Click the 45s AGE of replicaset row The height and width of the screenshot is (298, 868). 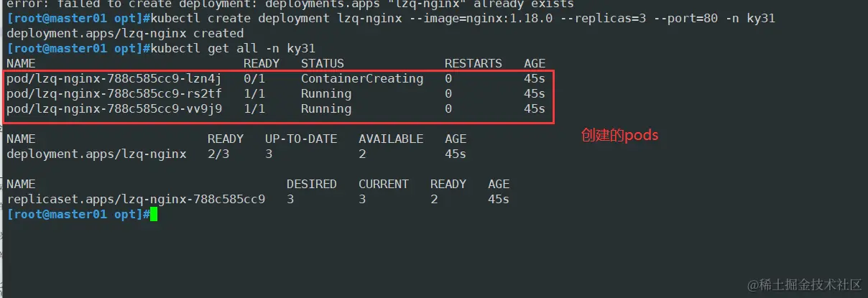tap(499, 199)
